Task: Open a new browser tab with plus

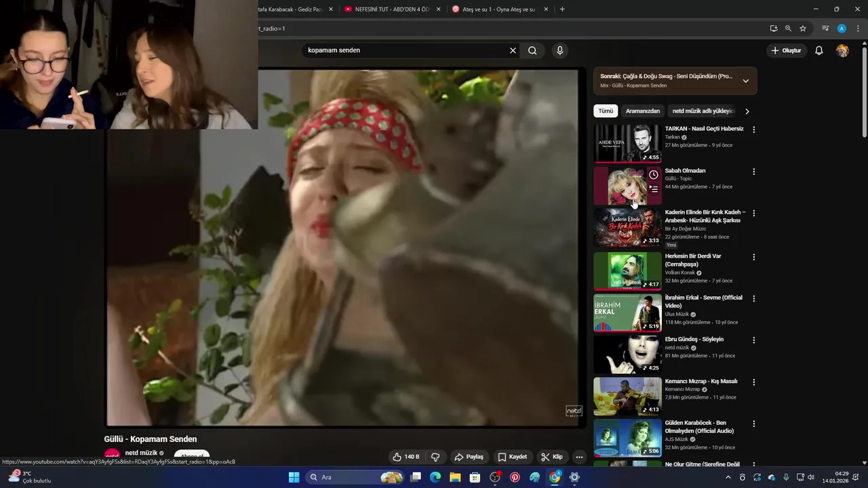Action: click(x=562, y=9)
